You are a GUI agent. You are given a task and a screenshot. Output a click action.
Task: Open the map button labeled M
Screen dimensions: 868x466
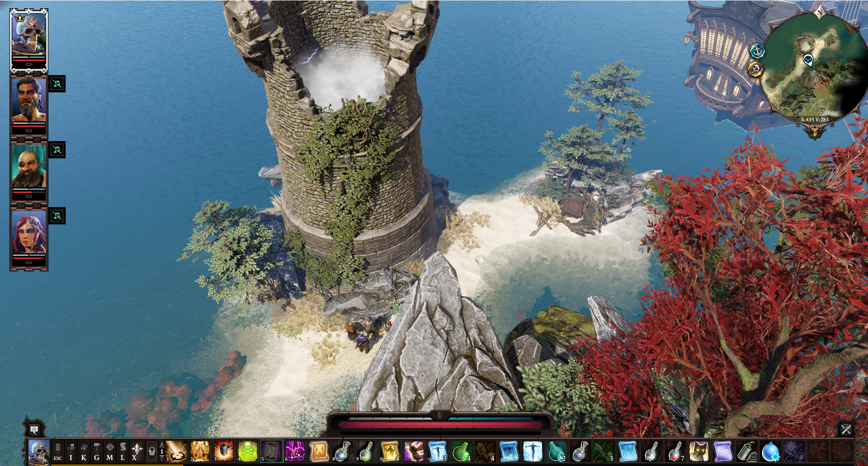(x=110, y=451)
